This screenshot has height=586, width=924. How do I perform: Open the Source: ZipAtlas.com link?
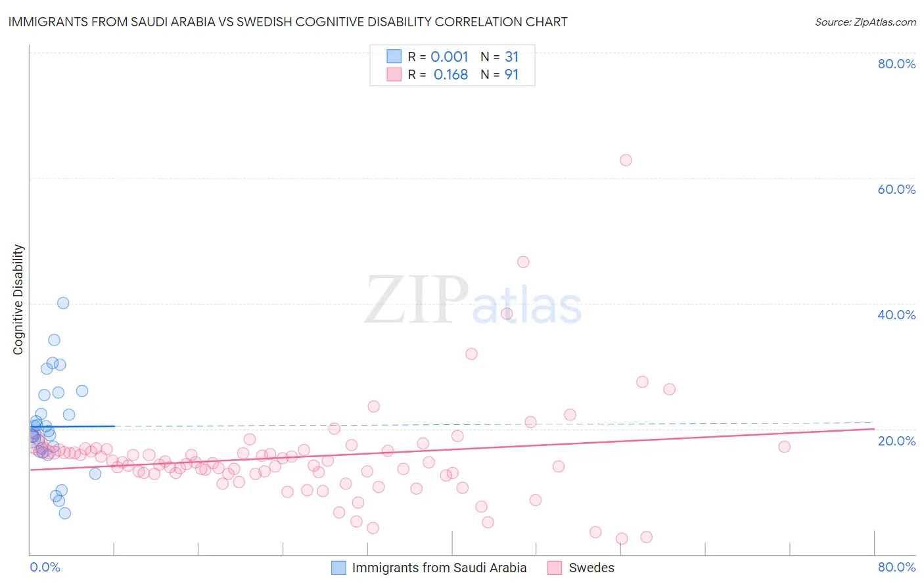866,22
